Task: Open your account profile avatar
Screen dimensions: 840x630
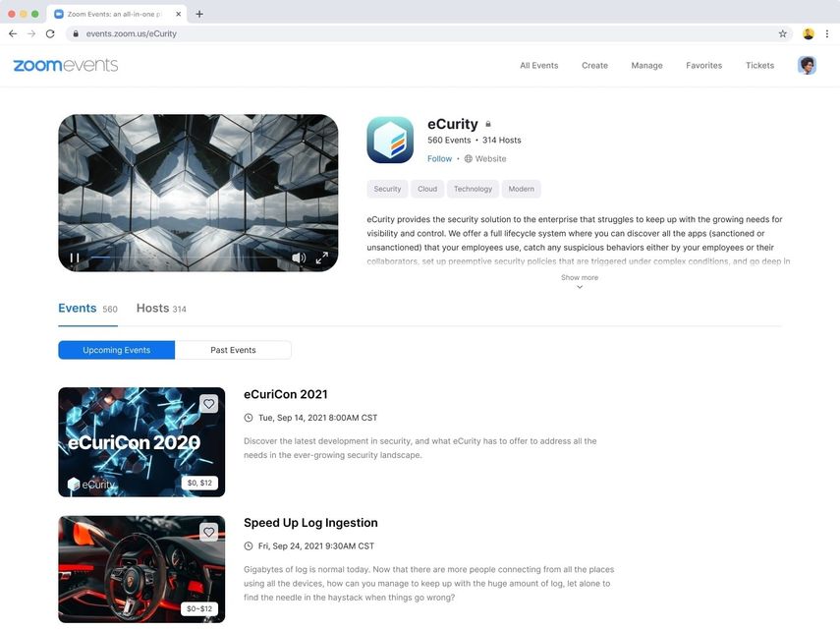Action: pos(806,65)
